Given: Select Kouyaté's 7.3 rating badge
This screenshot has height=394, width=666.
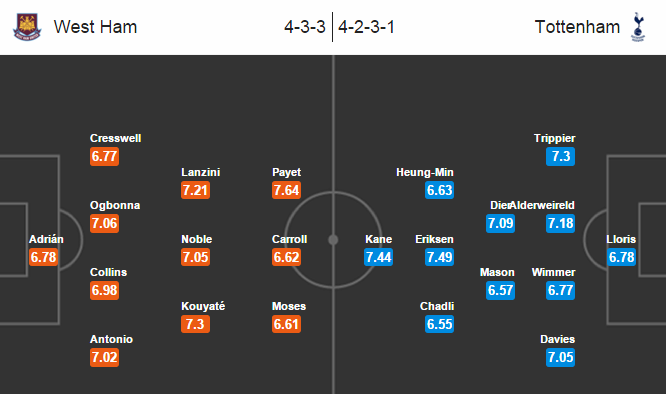Looking at the screenshot, I should (195, 324).
